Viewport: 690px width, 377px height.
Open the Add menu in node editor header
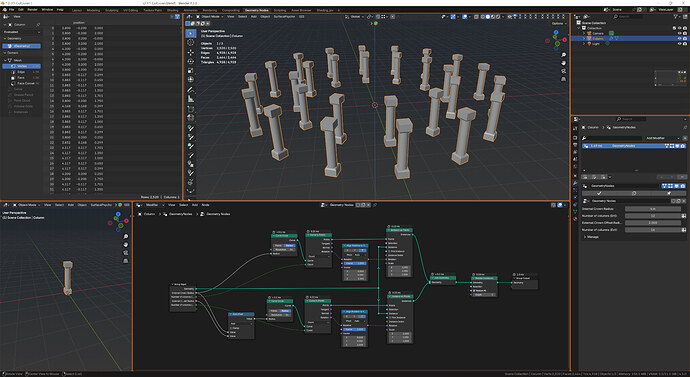[x=195, y=205]
